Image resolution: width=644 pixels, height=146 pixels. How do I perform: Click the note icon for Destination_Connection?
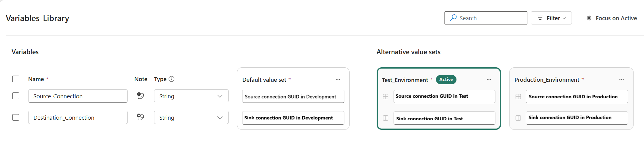tap(140, 117)
